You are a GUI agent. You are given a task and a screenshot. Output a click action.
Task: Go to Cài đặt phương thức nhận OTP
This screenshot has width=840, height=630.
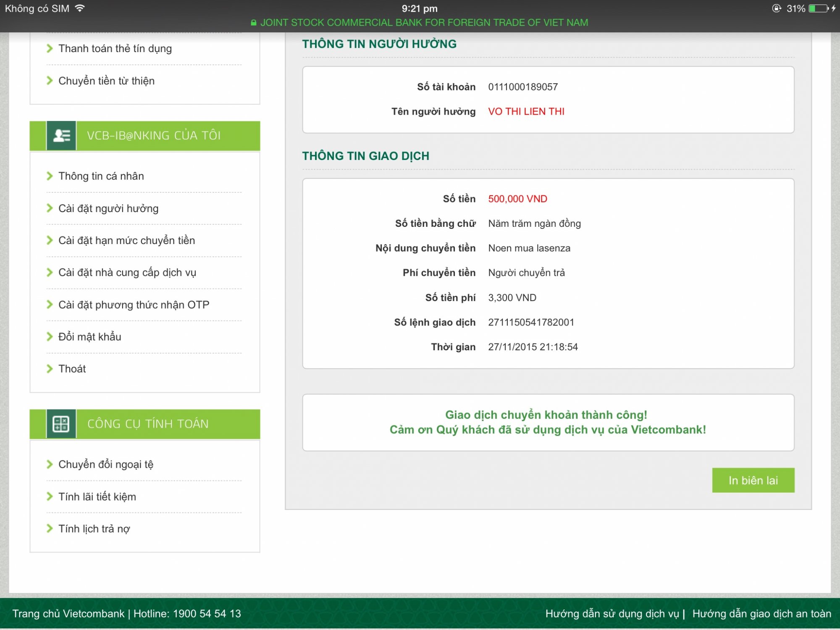134,304
